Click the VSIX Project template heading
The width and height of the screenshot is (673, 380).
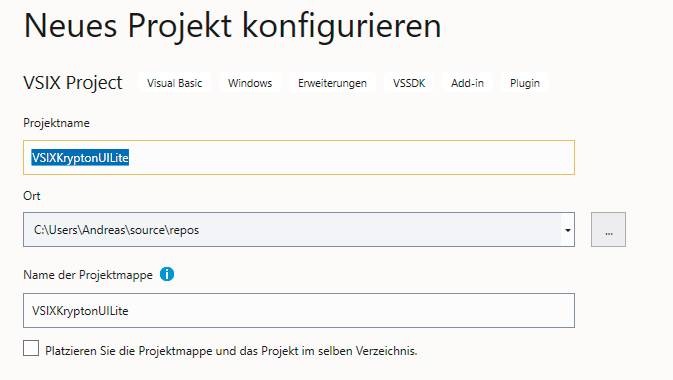[x=73, y=83]
